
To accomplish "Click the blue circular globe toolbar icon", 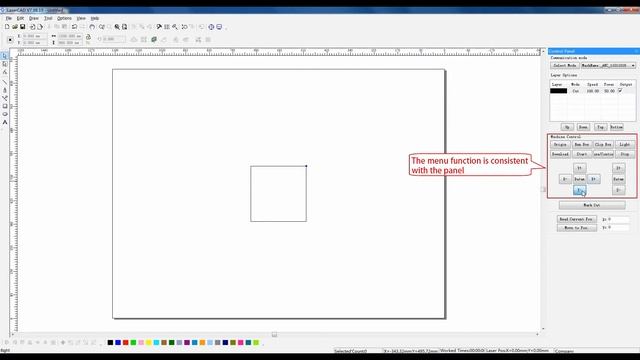I will pyautogui.click(x=211, y=27).
